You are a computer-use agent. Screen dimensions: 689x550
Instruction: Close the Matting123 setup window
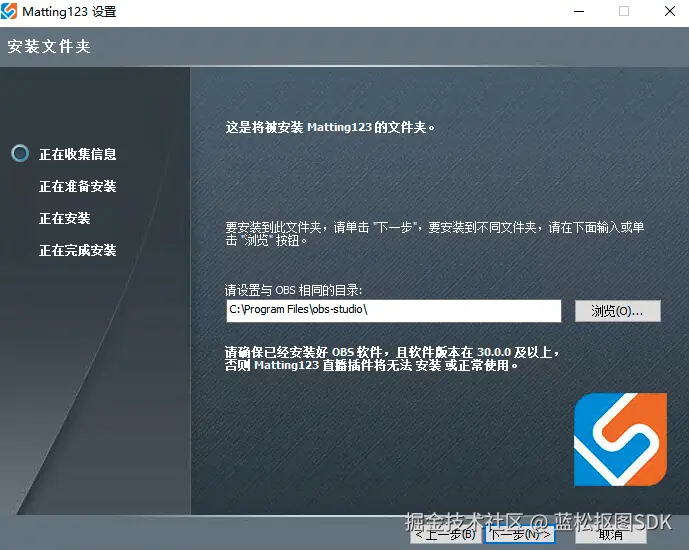coord(670,11)
